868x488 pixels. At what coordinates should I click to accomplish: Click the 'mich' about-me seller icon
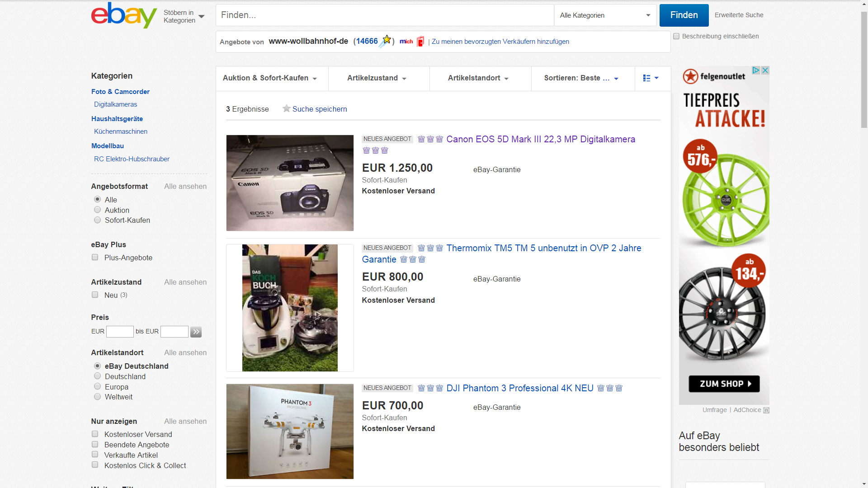(x=406, y=42)
